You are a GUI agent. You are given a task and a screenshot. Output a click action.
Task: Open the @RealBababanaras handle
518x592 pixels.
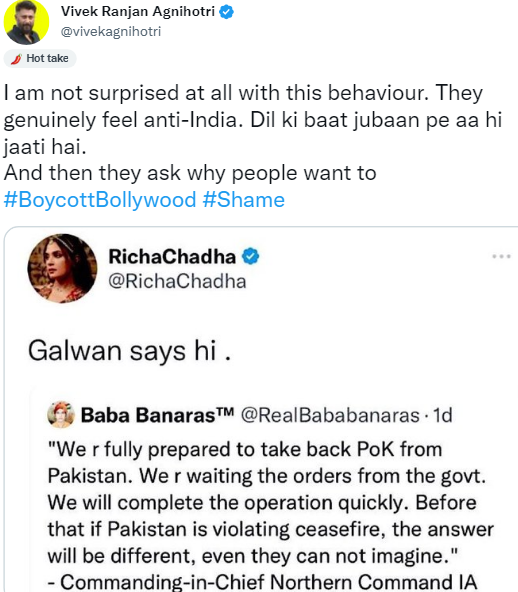(x=330, y=415)
